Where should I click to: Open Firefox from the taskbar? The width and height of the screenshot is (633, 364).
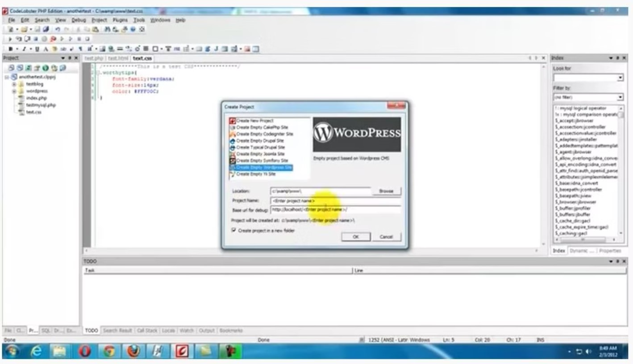tap(133, 352)
